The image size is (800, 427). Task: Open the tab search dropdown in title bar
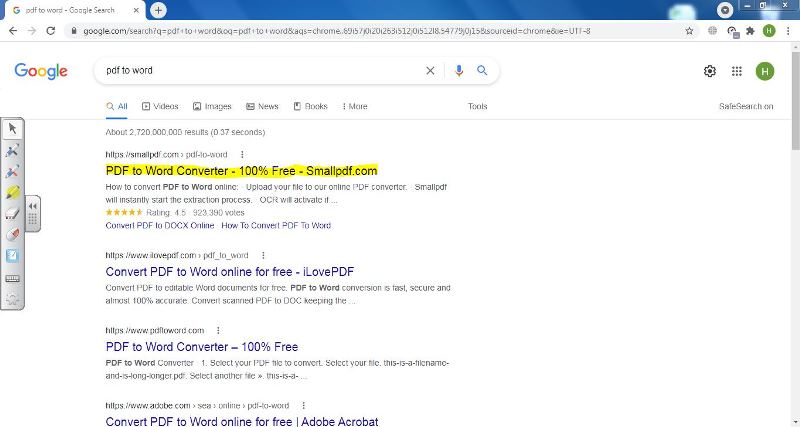[x=724, y=10]
